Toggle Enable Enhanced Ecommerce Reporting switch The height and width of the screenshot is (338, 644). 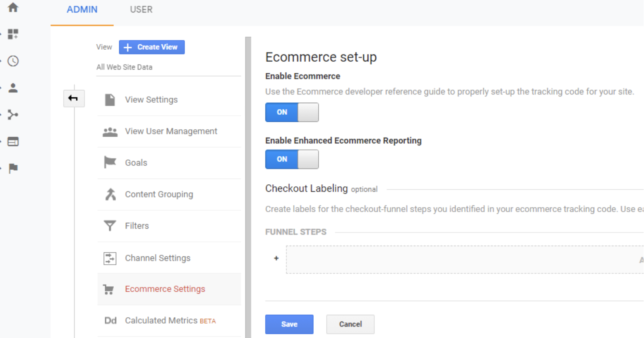click(x=292, y=159)
